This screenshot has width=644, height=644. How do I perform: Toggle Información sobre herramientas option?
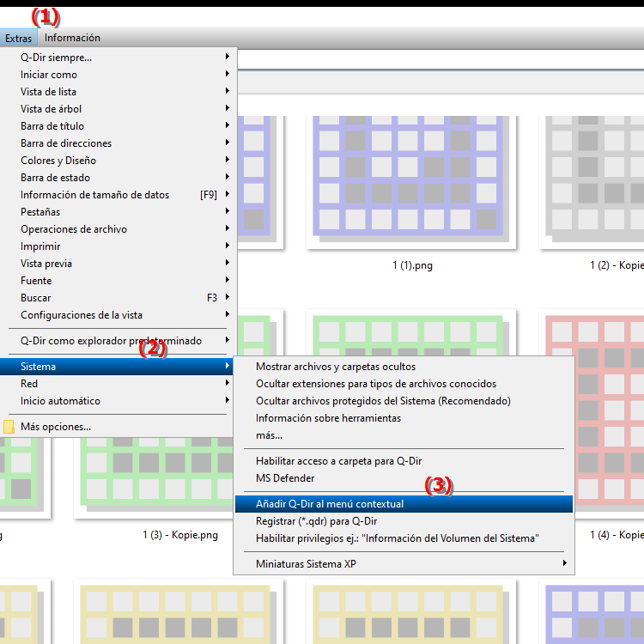point(404,418)
